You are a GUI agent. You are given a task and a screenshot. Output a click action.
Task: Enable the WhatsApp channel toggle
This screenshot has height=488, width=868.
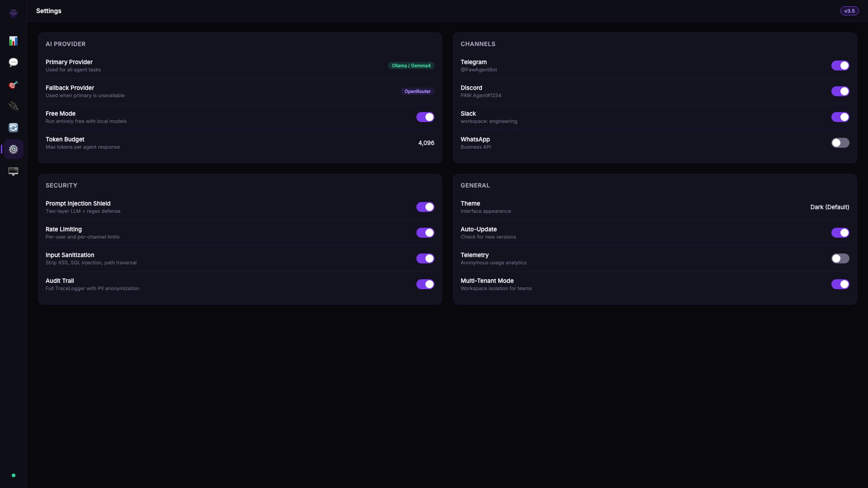tap(840, 143)
